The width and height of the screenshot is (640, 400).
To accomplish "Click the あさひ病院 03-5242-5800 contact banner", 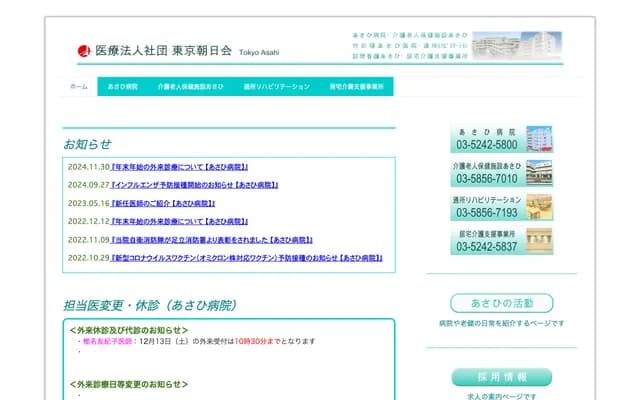I will point(500,140).
